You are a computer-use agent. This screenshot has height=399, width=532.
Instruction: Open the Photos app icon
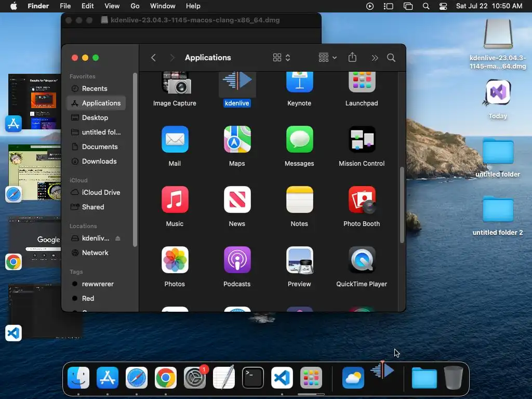[175, 260]
